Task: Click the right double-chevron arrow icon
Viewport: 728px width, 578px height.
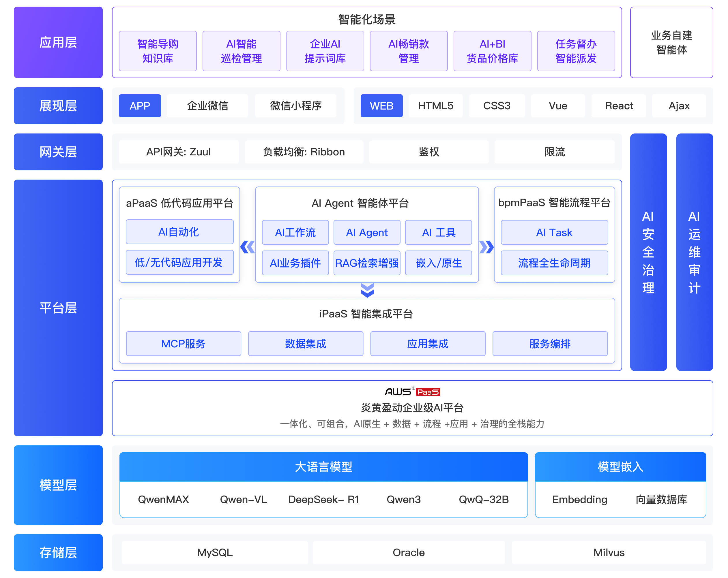Action: pos(486,247)
